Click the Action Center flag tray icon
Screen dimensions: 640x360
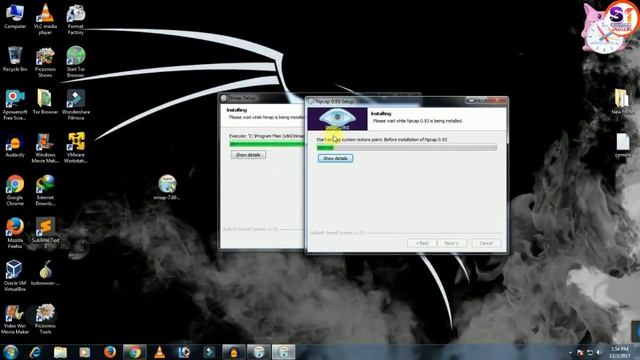pyautogui.click(x=580, y=352)
